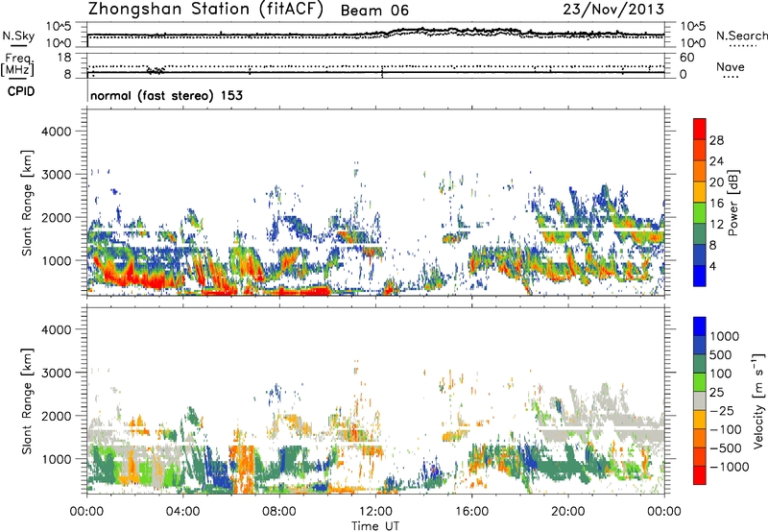Select the 'CPID' row label
The image size is (768, 532).
pos(21,91)
